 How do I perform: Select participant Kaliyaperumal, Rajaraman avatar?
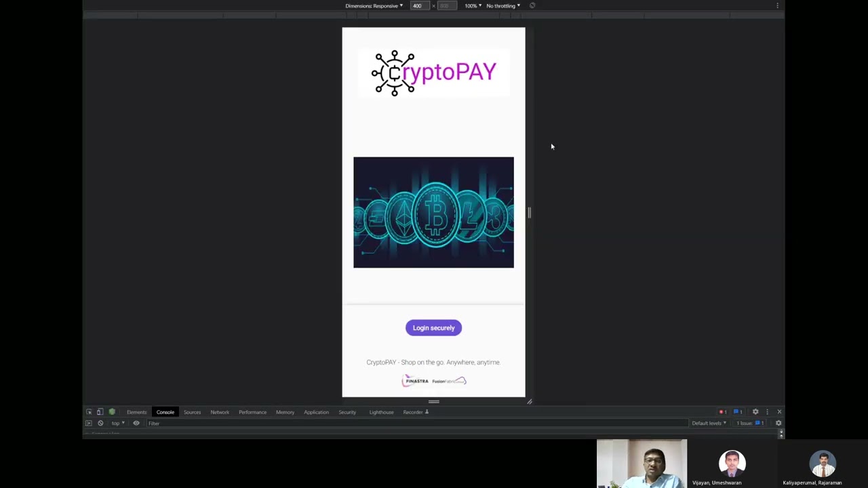click(823, 464)
